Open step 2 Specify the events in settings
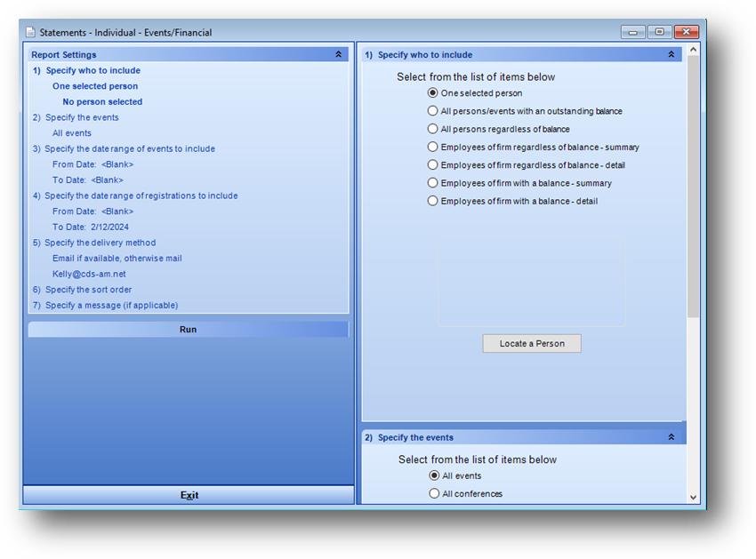This screenshot has width=756, height=559. (x=76, y=117)
